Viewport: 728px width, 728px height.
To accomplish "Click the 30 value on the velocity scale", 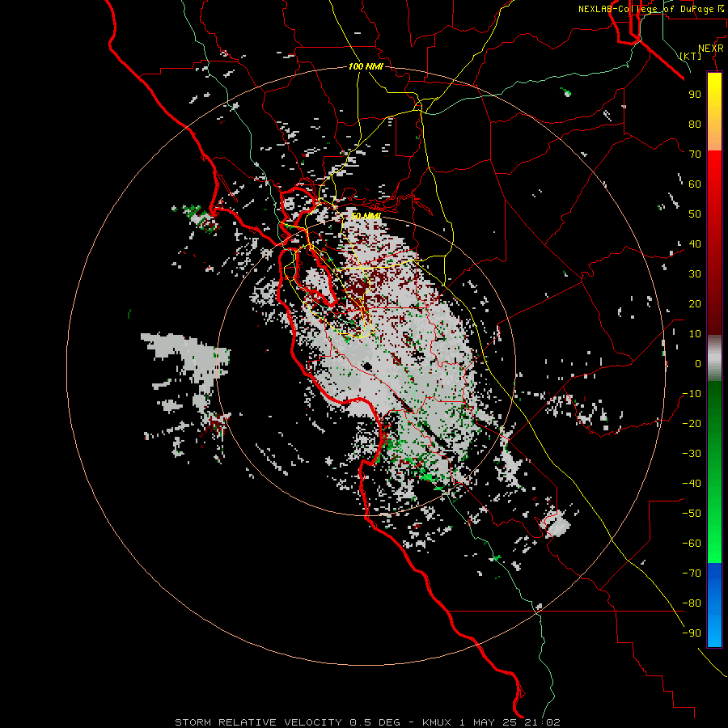I will pos(695,274).
